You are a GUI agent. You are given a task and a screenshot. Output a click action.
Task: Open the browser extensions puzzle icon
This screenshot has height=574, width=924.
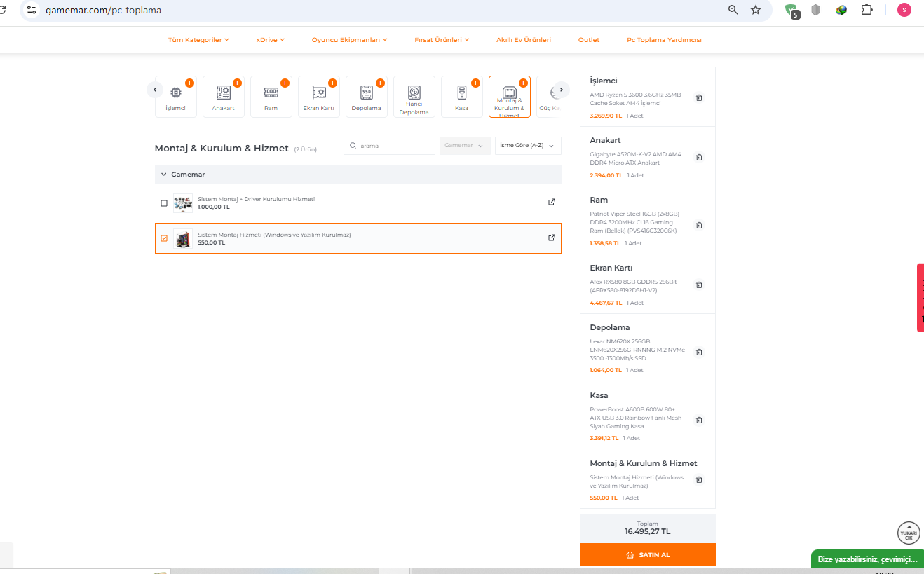(867, 10)
